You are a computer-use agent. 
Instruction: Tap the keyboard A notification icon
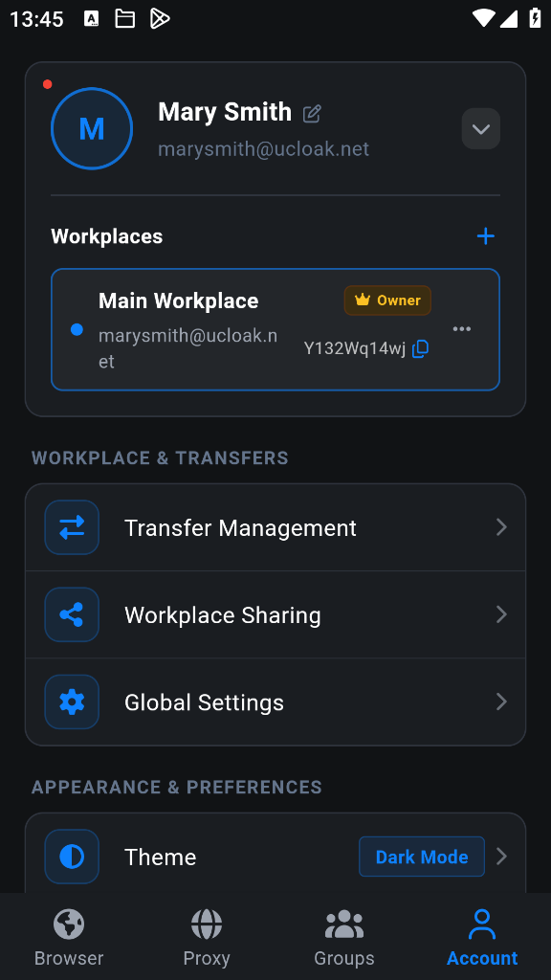[91, 19]
